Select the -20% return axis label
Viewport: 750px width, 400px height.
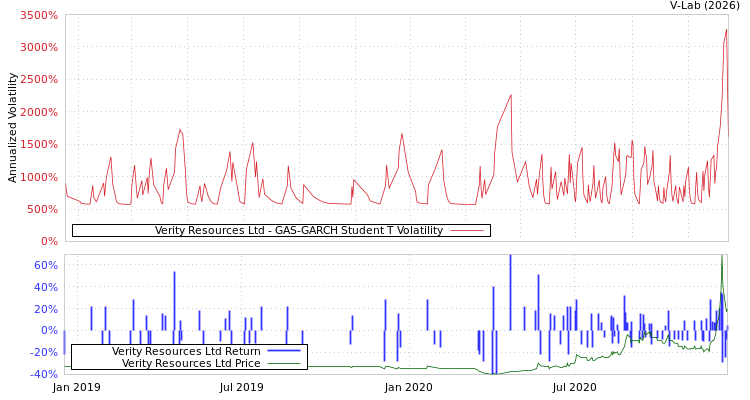(43, 352)
